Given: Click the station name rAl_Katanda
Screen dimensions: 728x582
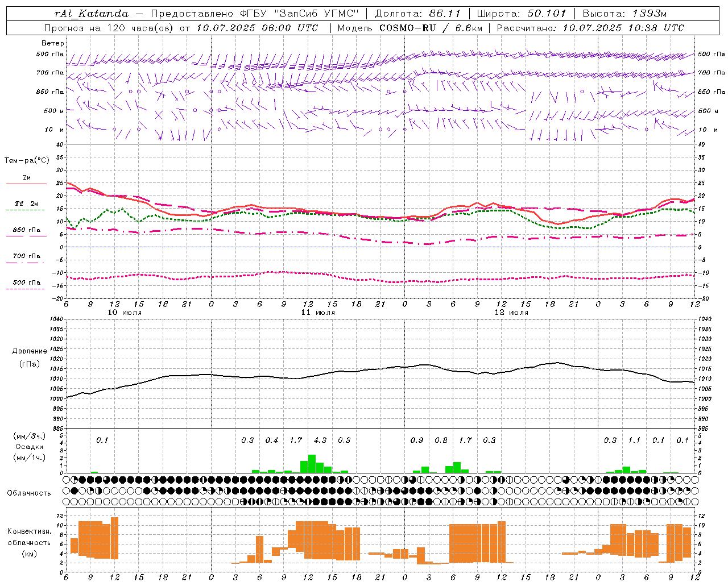Looking at the screenshot, I should click(92, 14).
